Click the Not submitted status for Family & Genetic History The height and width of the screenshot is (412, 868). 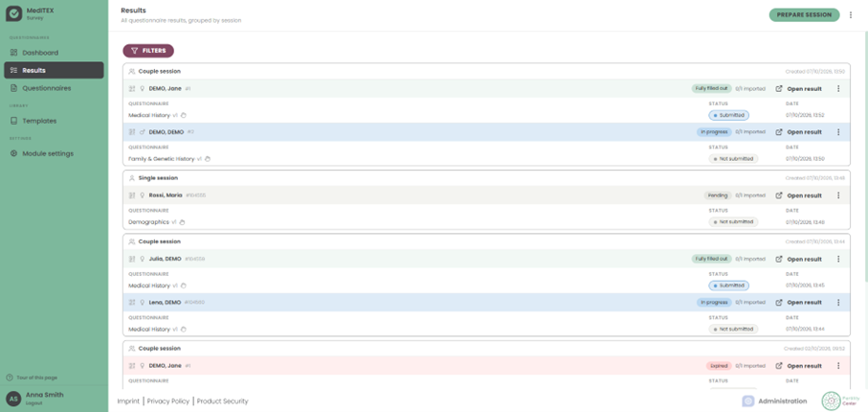tap(733, 159)
